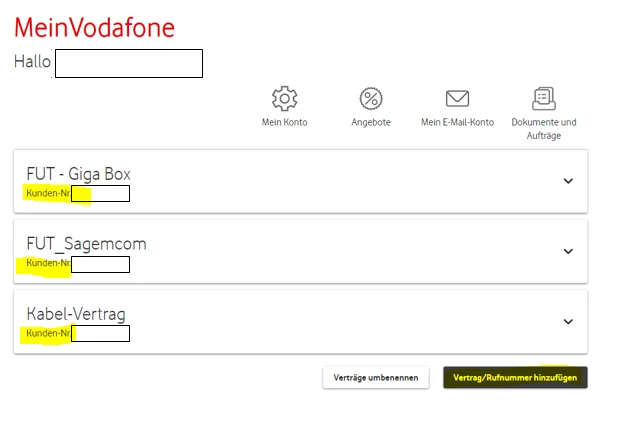Click Kunden-Nr. under FUT_Sagemcom
Image resolution: width=622 pixels, height=425 pixels.
48,263
